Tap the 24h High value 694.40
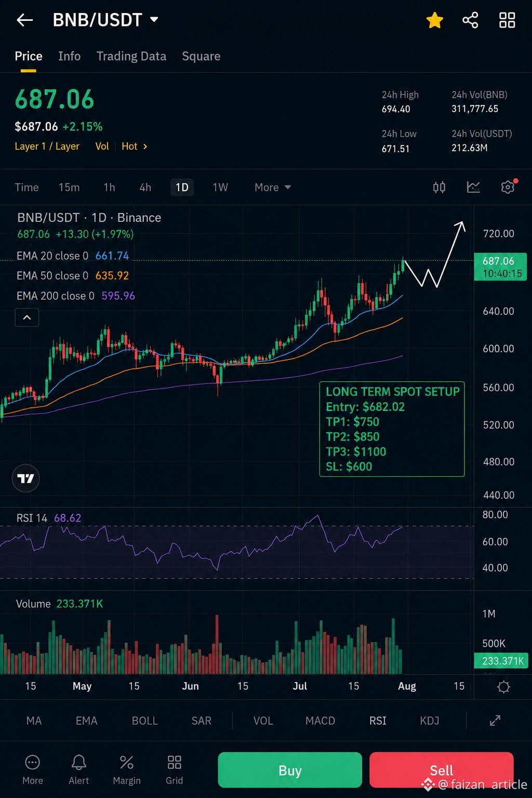This screenshot has width=532, height=798. tap(396, 109)
